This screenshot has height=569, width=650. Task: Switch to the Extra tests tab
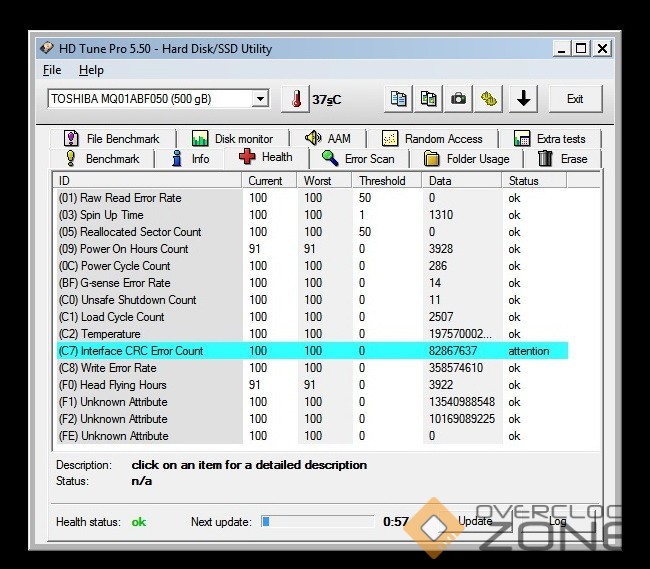pyautogui.click(x=550, y=138)
